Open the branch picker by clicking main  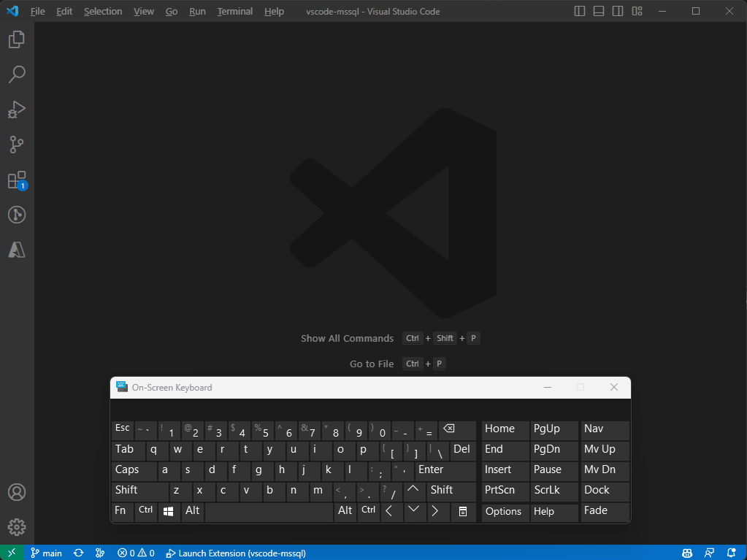pos(46,553)
